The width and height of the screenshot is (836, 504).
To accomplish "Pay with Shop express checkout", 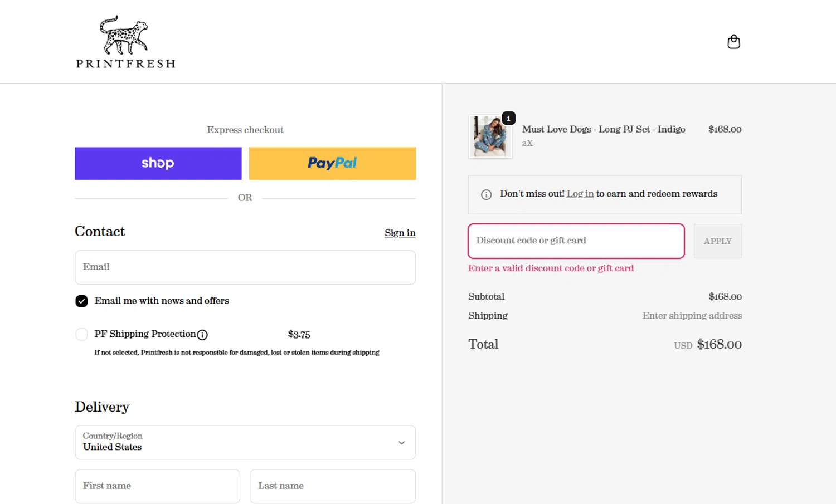I will pyautogui.click(x=158, y=163).
